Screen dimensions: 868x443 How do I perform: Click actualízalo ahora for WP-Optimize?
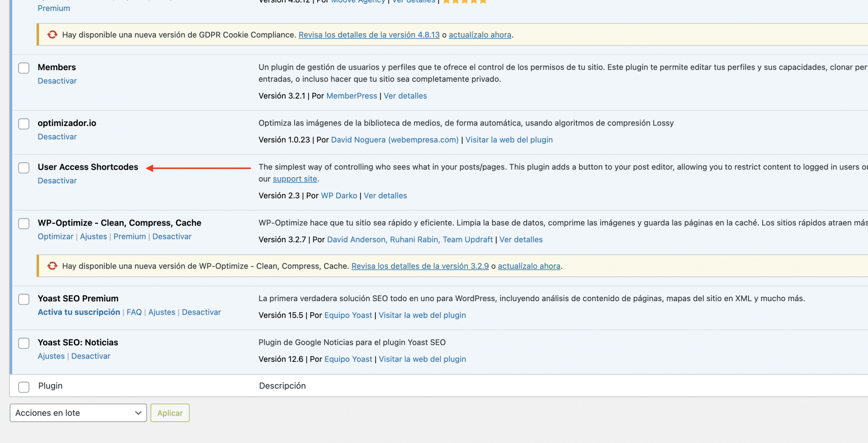tap(529, 266)
